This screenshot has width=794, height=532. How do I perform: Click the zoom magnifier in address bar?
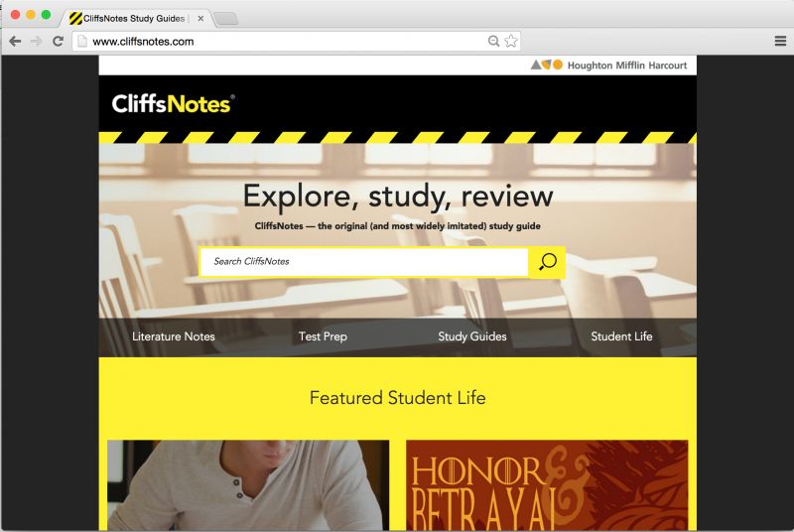pos(493,41)
